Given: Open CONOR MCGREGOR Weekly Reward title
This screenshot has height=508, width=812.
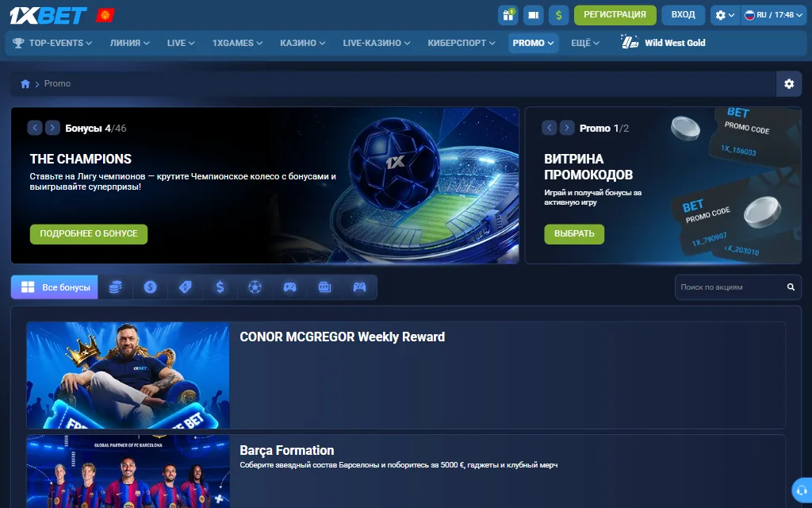Looking at the screenshot, I should (x=343, y=337).
